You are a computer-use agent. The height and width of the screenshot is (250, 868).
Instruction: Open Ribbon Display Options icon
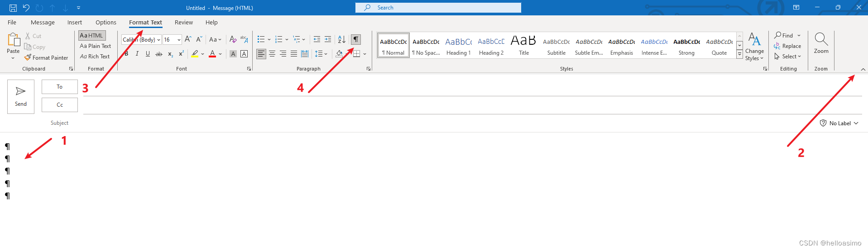796,8
